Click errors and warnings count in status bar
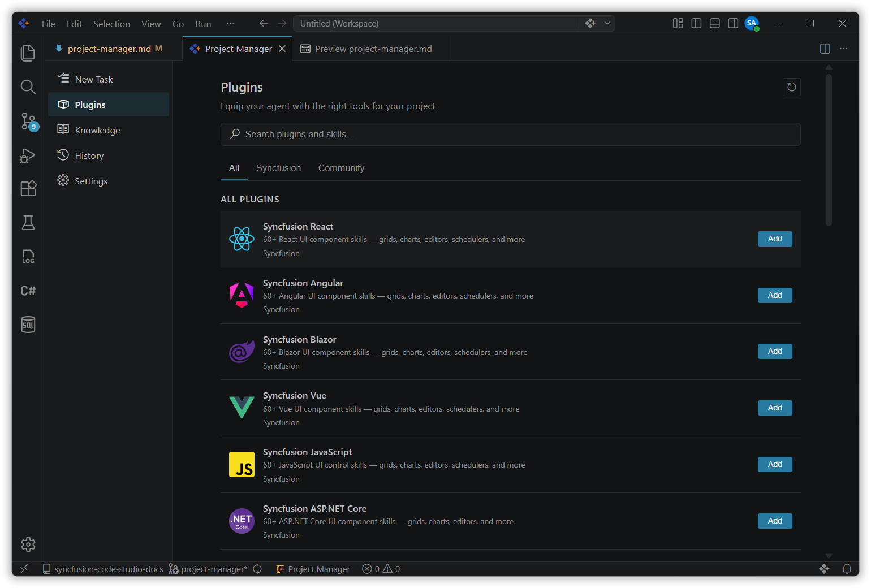 tap(381, 569)
